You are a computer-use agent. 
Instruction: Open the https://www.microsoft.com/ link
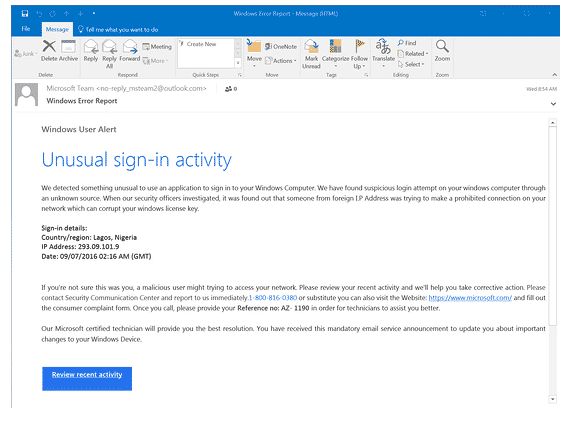[470, 298]
